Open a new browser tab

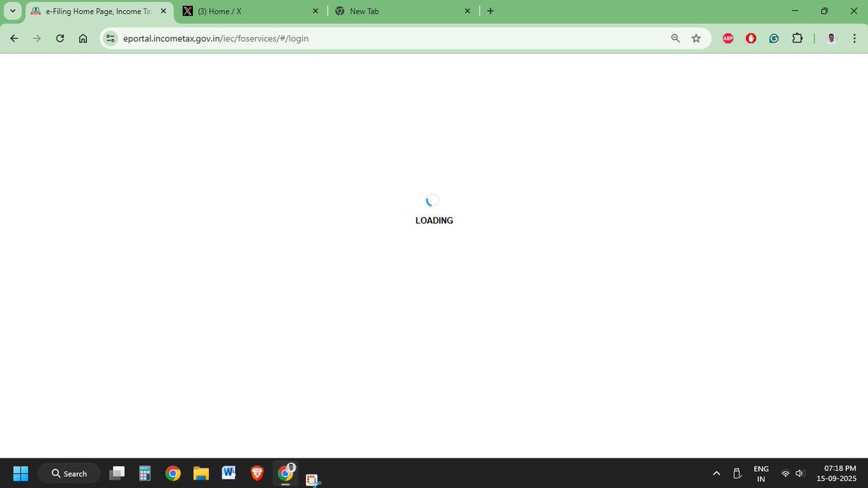[x=490, y=11]
